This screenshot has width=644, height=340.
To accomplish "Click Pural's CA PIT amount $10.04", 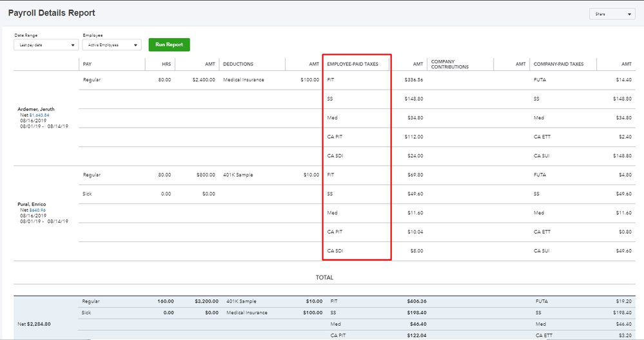I will 415,232.
